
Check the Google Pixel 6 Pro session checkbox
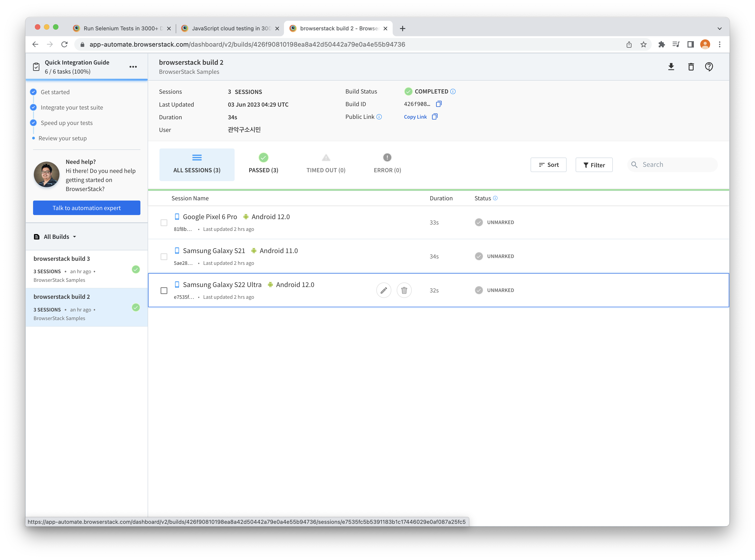tap(164, 223)
